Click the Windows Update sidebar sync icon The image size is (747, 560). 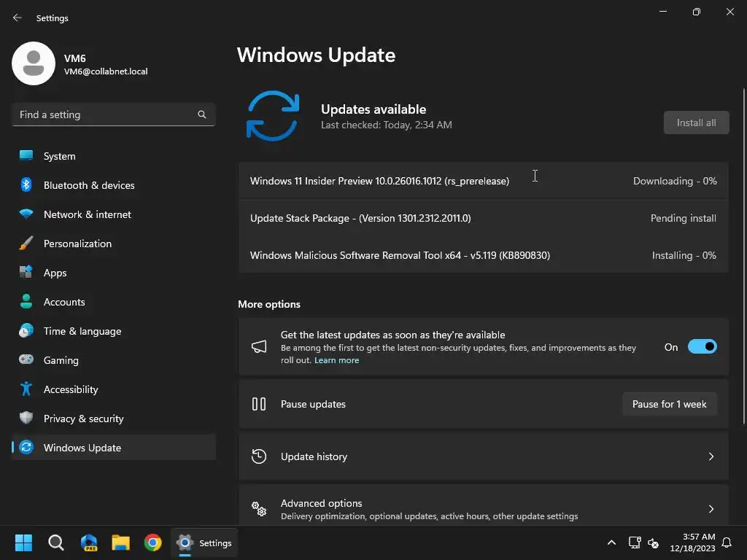(x=26, y=447)
